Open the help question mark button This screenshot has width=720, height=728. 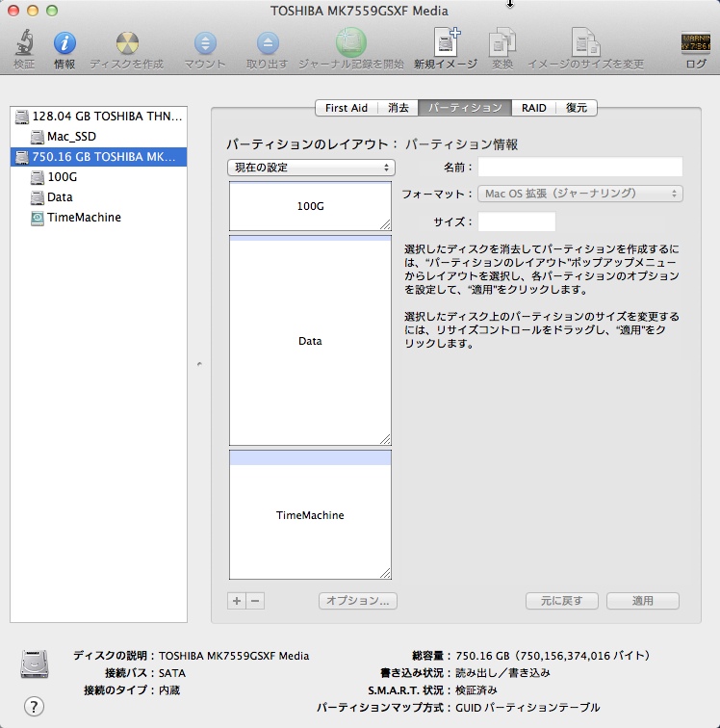34,707
